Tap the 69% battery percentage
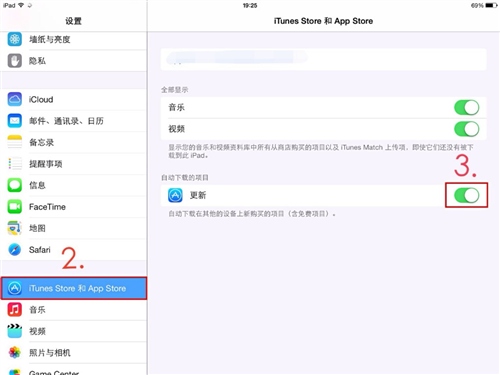 [477, 5]
